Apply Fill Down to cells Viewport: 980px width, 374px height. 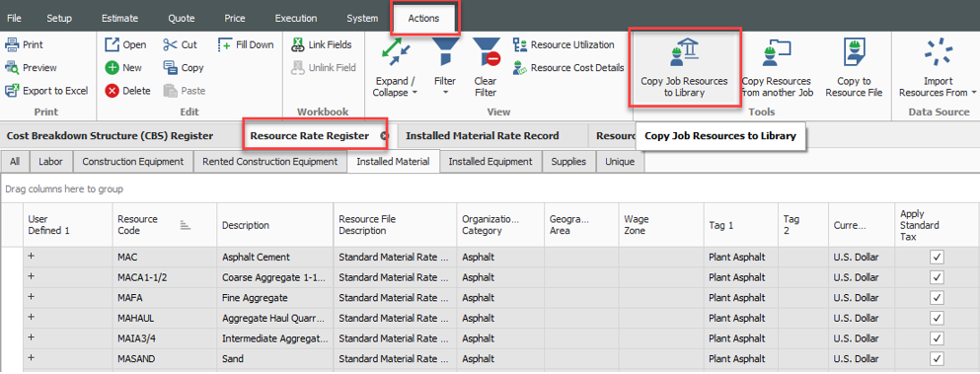(x=246, y=45)
